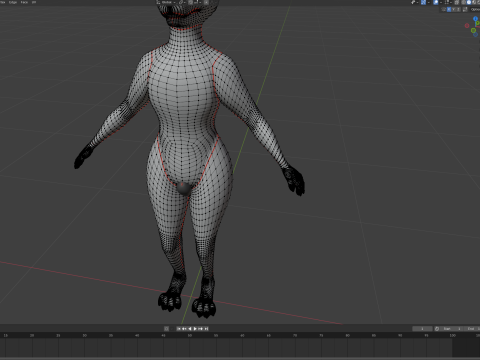Click the current frame number field
480x360 pixels.
(x=422, y=329)
